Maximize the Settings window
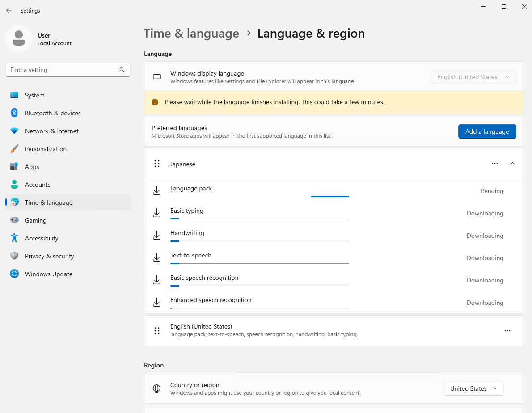Image resolution: width=532 pixels, height=413 pixels. click(x=503, y=7)
